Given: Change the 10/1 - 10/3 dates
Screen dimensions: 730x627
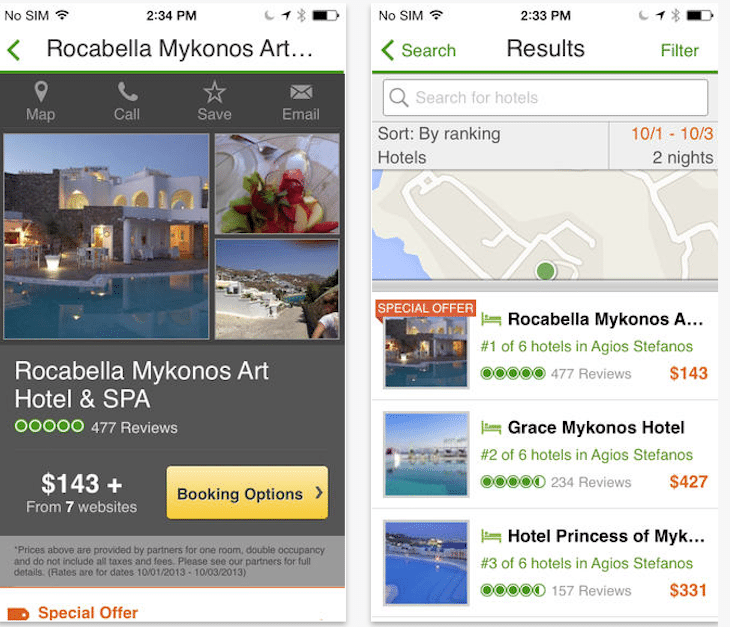Looking at the screenshot, I should pos(672,134).
